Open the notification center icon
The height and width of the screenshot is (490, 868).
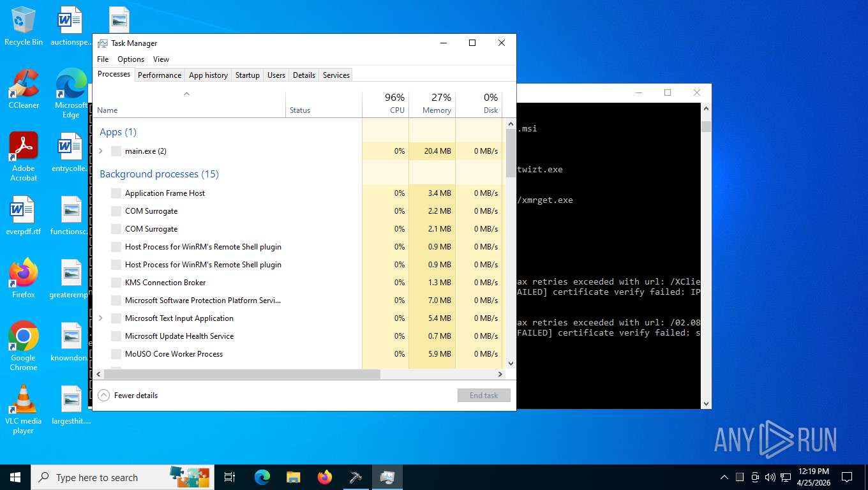847,477
